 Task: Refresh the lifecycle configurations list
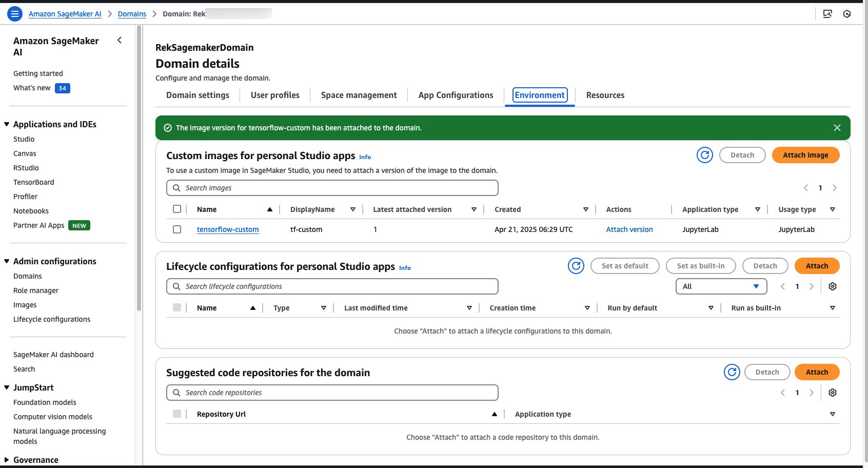(576, 266)
